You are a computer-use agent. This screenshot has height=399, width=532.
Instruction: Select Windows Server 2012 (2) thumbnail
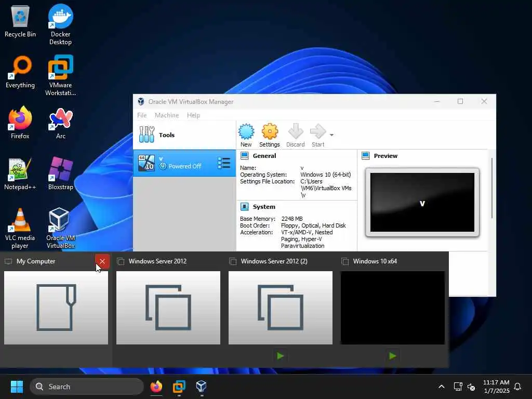[x=281, y=308]
